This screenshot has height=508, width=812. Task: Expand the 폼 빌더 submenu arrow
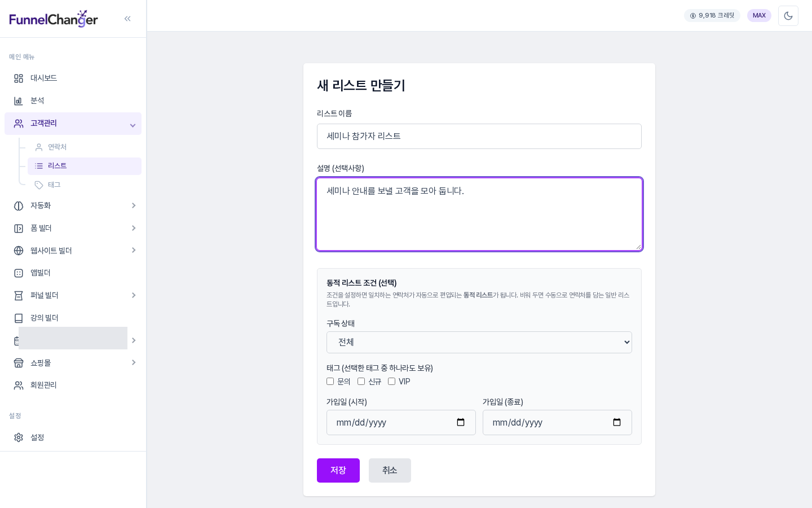134,228
